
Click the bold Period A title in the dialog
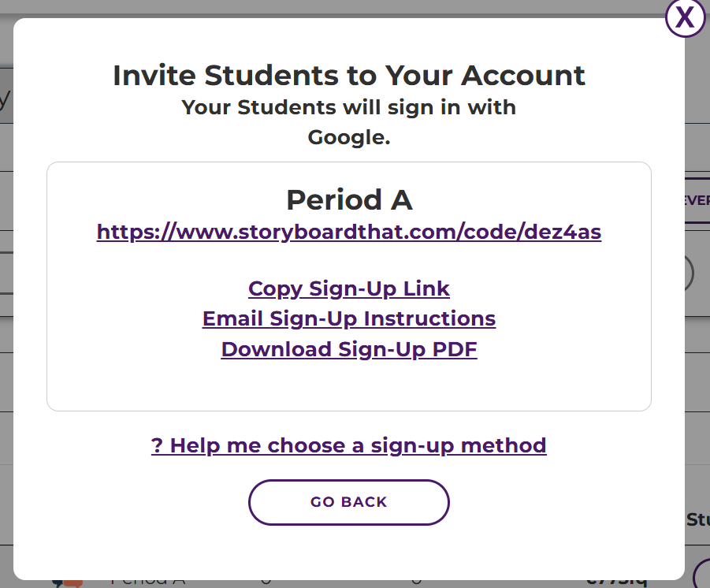[x=349, y=200]
